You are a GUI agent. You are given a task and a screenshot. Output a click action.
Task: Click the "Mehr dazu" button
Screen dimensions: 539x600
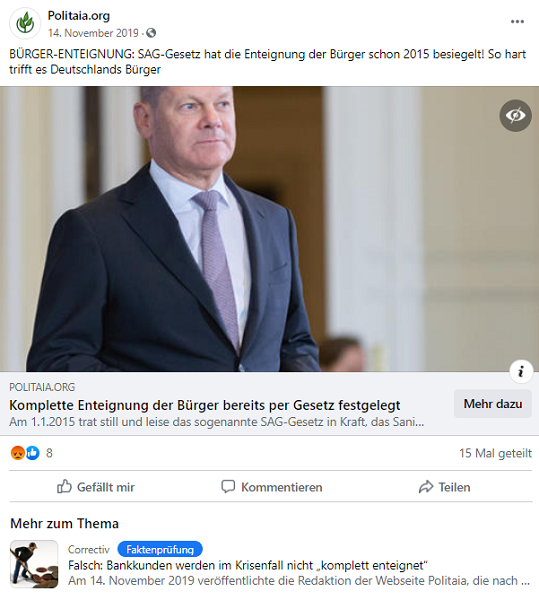click(493, 404)
